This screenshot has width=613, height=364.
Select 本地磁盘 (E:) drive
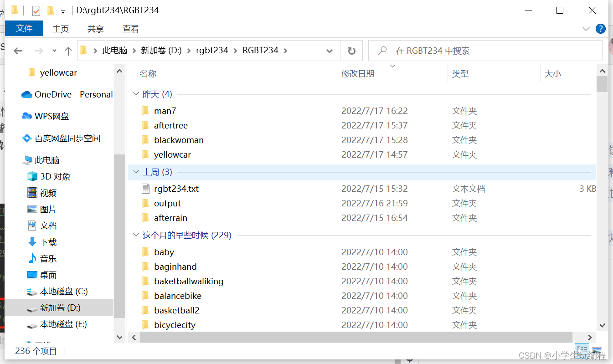pyautogui.click(x=57, y=324)
